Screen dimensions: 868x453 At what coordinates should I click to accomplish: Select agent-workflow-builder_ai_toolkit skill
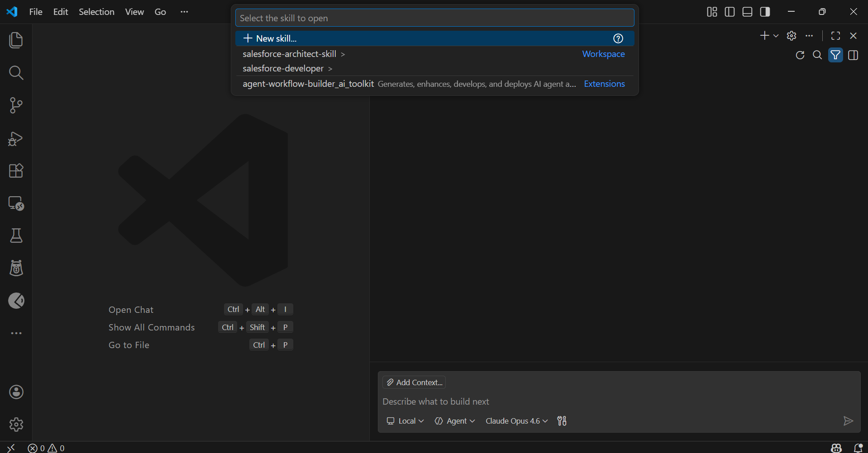[434, 84]
